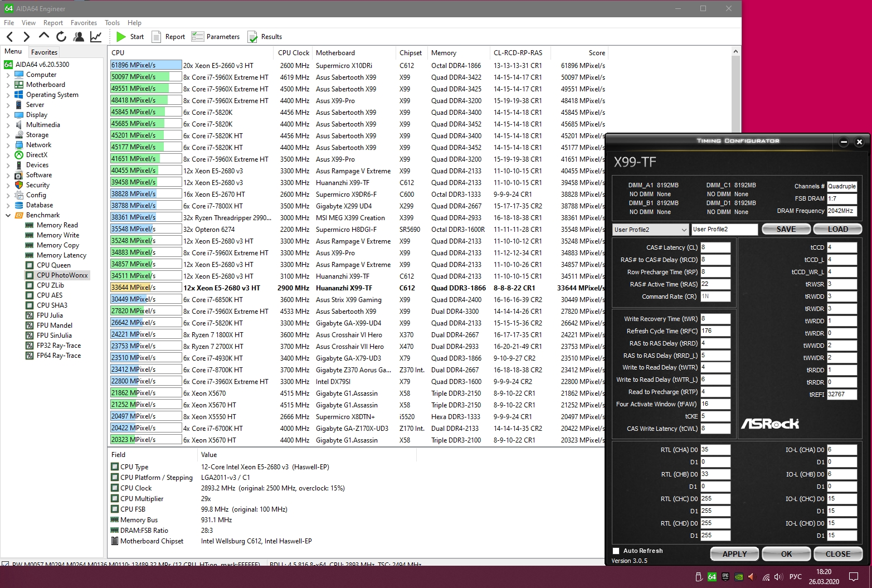This screenshot has width=872, height=588.
Task: Click the results list scrollbar up arrow
Action: point(735,52)
